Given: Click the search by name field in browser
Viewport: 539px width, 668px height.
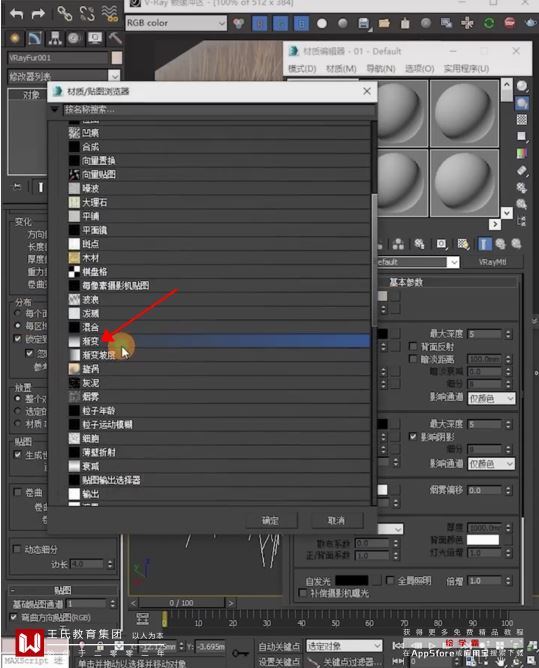Looking at the screenshot, I should click(219, 110).
